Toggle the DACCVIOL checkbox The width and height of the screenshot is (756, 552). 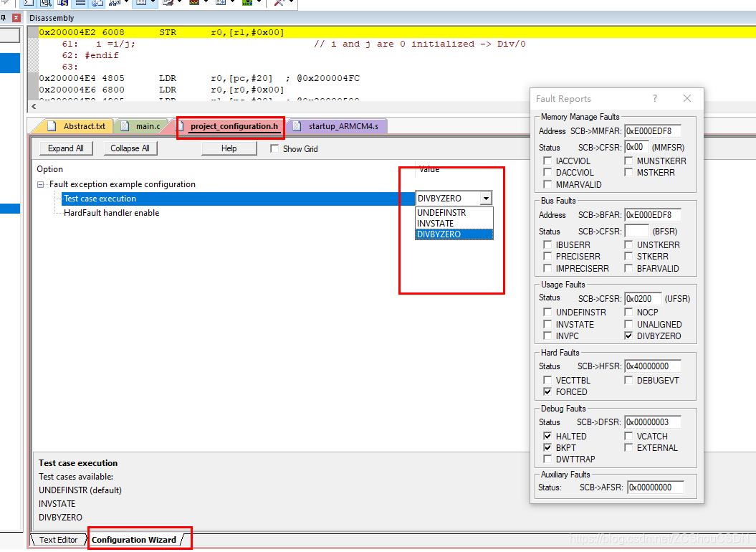547,172
